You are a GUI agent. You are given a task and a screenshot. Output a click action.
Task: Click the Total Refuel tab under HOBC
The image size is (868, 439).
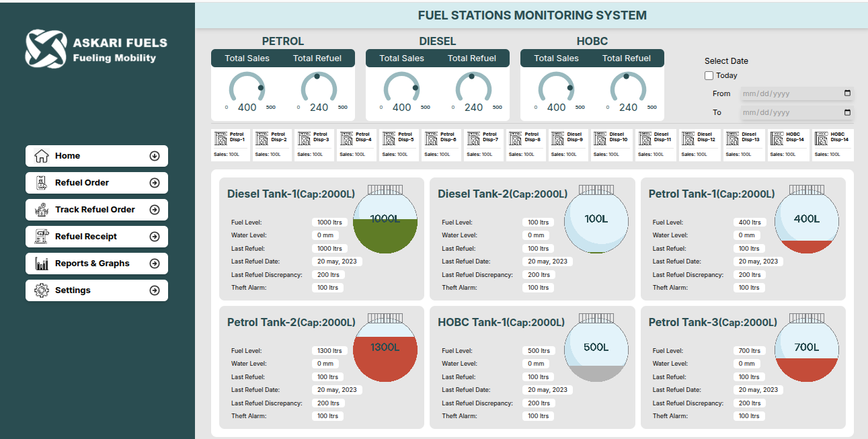coord(627,58)
